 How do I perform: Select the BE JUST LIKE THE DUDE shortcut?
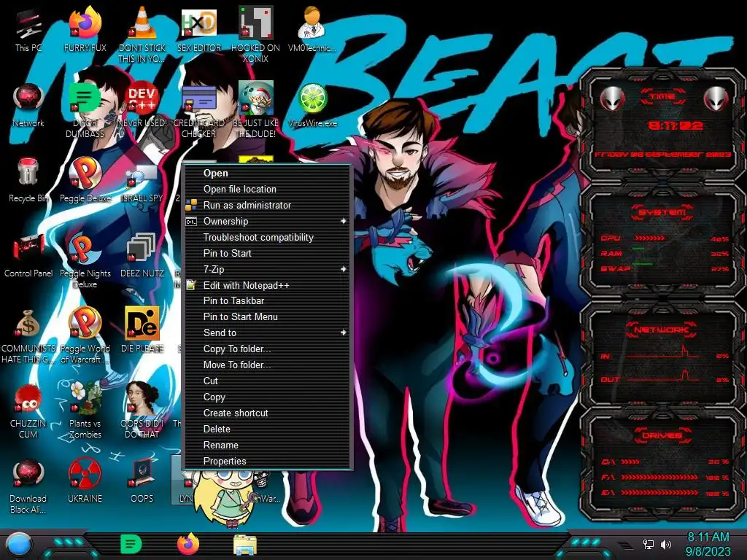click(255, 109)
